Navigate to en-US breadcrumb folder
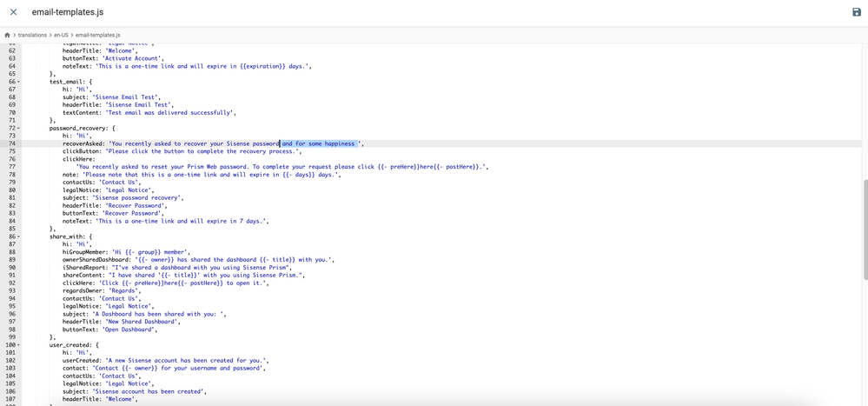868x406 pixels. click(x=61, y=35)
